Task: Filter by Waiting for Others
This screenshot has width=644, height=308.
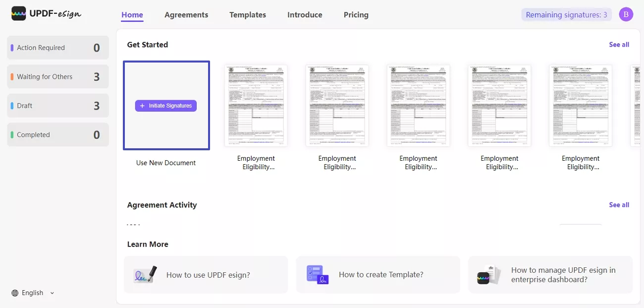Action: click(57, 77)
